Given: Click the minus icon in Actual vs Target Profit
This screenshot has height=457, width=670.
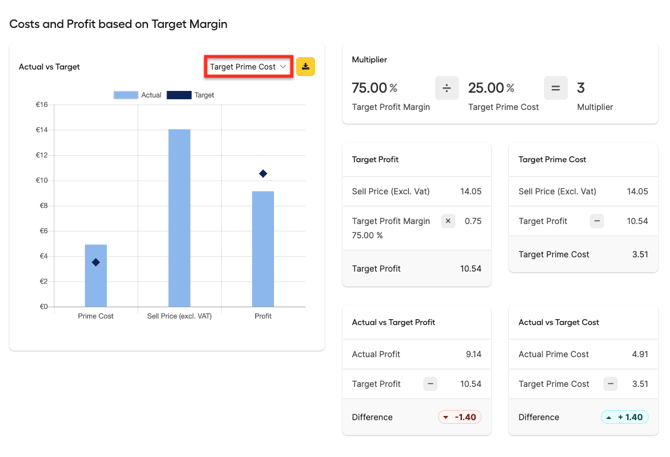Looking at the screenshot, I should (430, 384).
